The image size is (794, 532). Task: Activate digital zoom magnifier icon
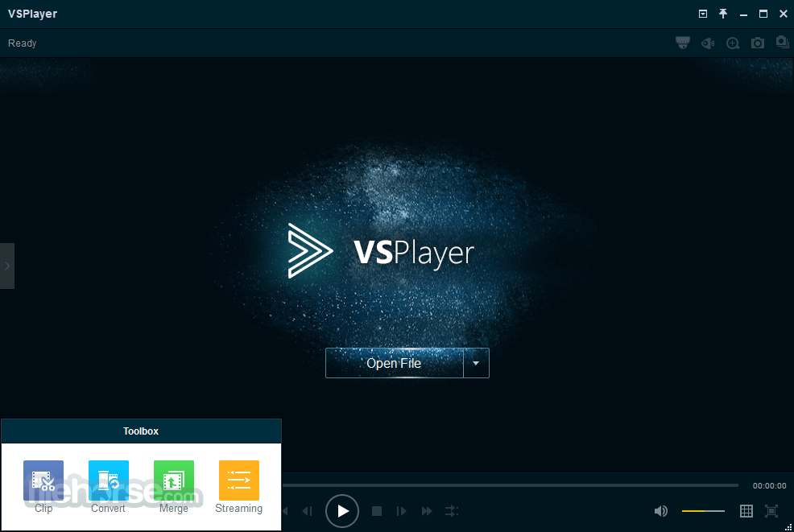[733, 43]
